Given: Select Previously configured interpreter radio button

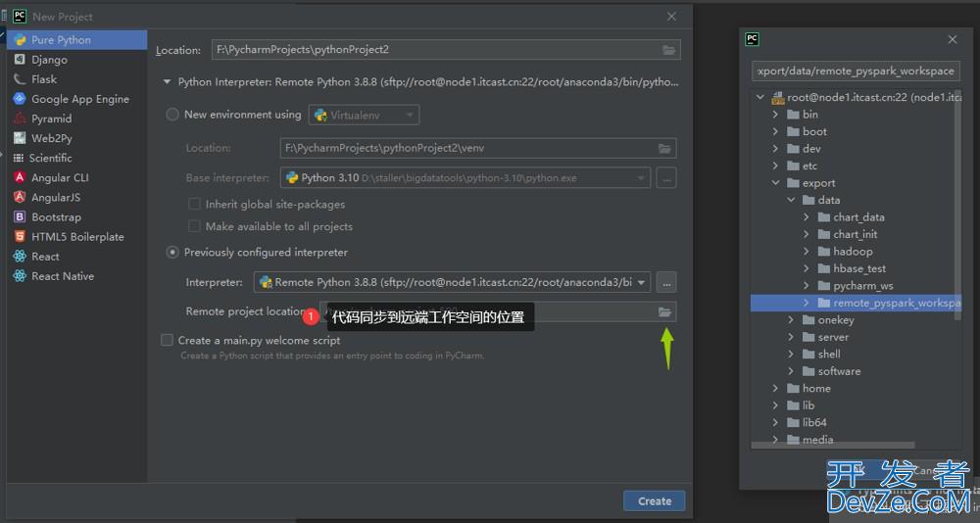Looking at the screenshot, I should click(171, 253).
